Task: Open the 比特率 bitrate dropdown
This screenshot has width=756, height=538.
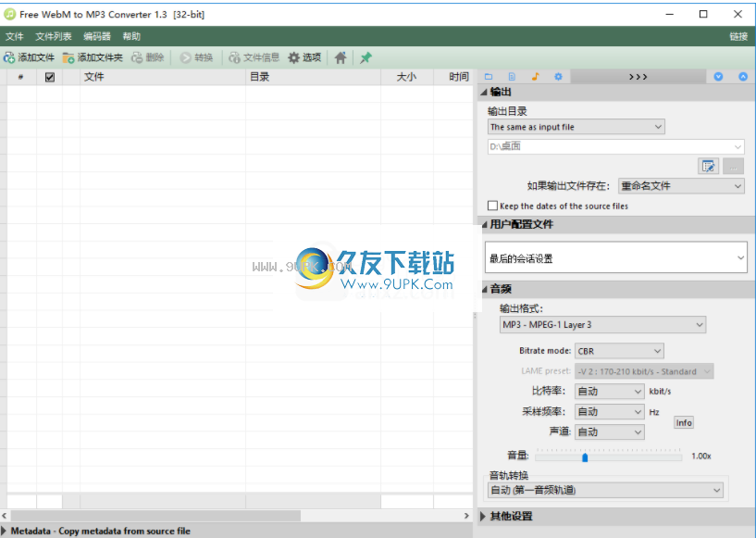Action: click(610, 392)
